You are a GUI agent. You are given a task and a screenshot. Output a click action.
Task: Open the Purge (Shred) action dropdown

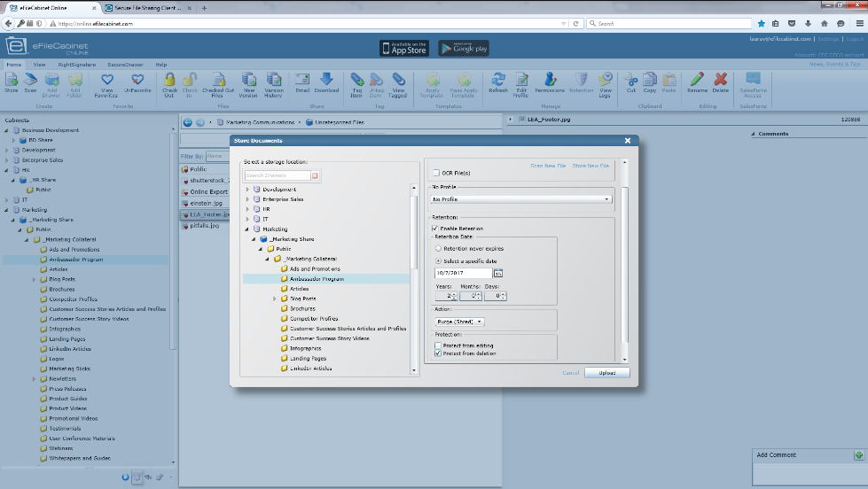click(458, 322)
